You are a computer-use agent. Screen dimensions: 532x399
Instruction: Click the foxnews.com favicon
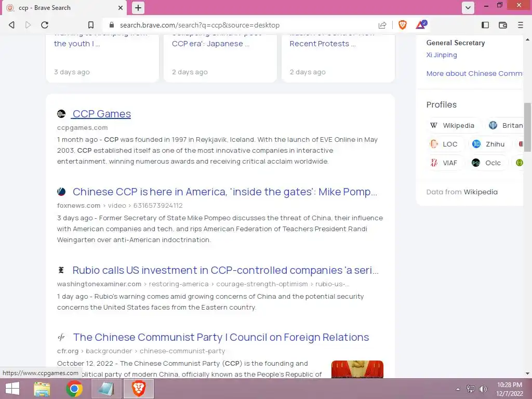click(x=61, y=192)
